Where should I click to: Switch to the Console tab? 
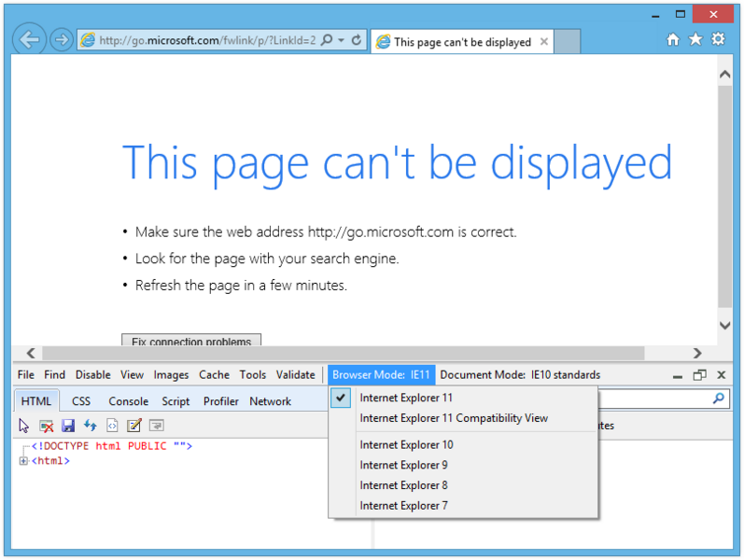tap(128, 401)
